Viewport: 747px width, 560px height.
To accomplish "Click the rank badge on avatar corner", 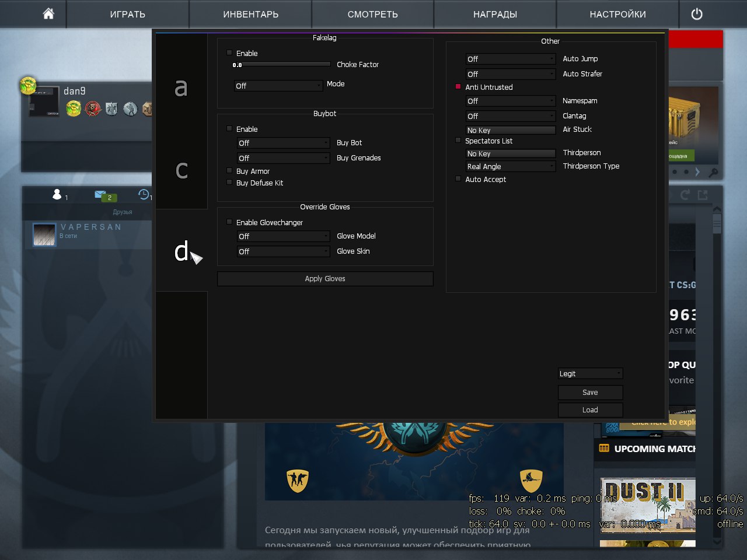I will [27, 85].
